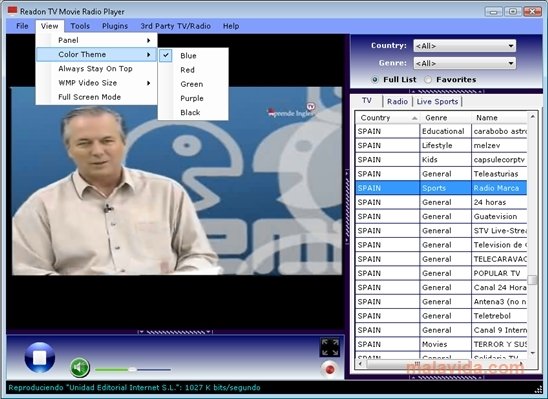548x399 pixels.
Task: Mute audio with the green speaker icon
Action: [80, 368]
